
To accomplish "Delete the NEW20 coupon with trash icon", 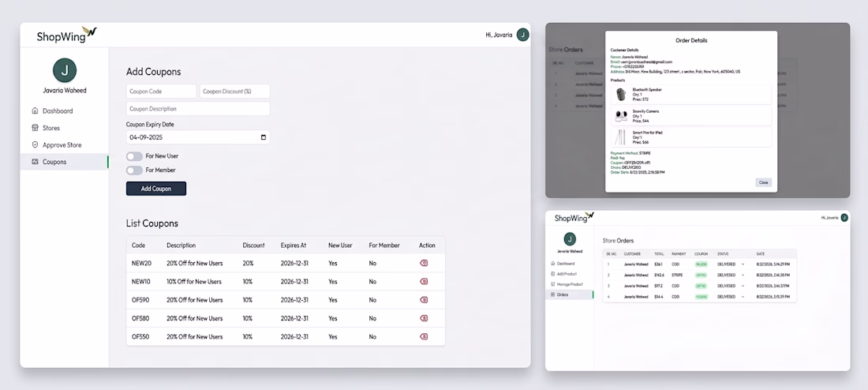I will click(x=424, y=263).
